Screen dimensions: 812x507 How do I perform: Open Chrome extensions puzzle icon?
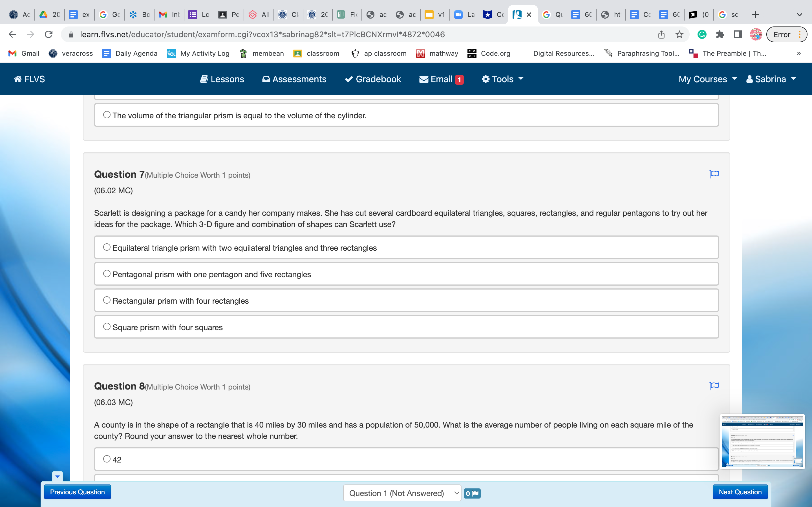point(720,35)
